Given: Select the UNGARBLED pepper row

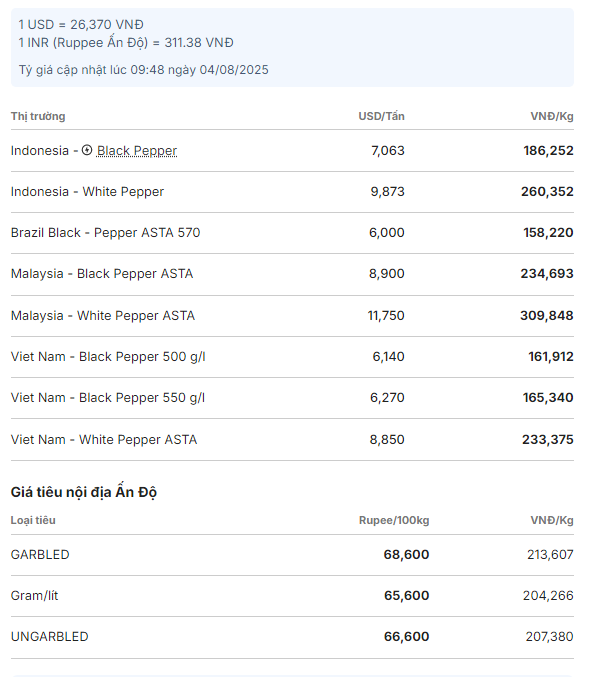Looking at the screenshot, I should [x=292, y=637].
